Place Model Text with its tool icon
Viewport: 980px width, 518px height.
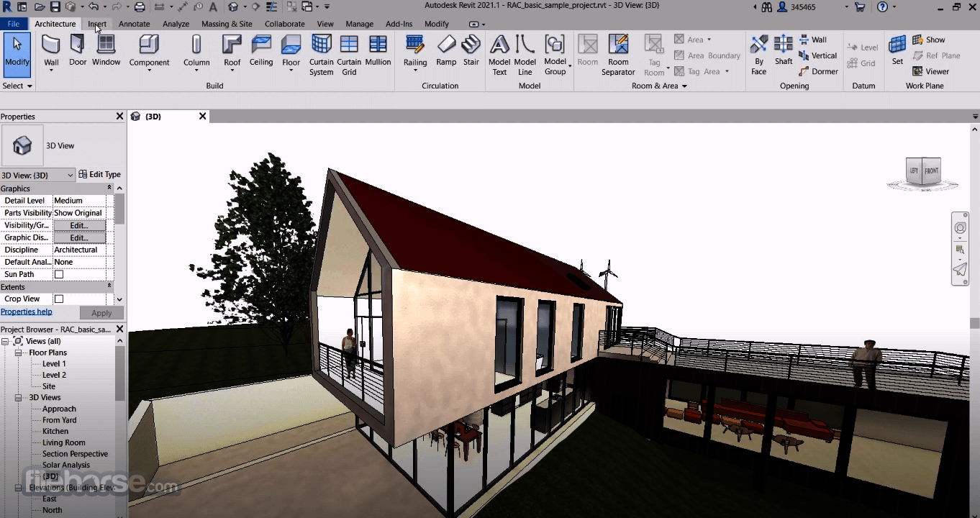(x=499, y=50)
